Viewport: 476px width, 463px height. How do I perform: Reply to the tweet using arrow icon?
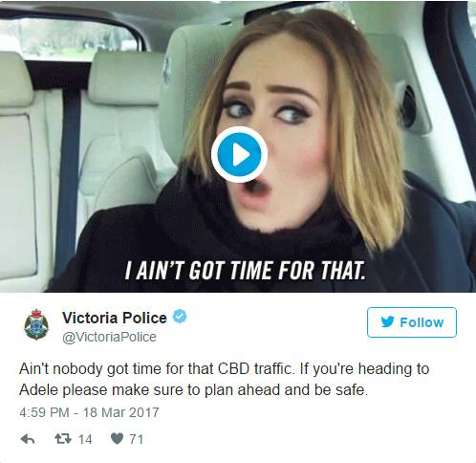pyautogui.click(x=28, y=439)
